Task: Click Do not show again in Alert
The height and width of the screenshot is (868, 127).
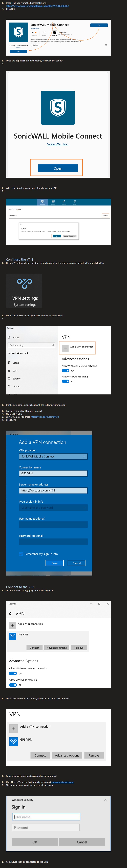Action: point(70,236)
